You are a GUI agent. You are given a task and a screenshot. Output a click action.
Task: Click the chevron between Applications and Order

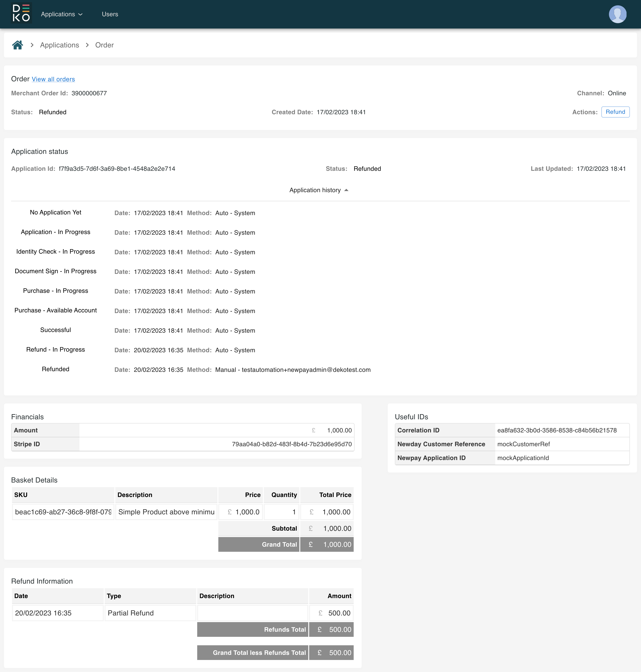(87, 45)
